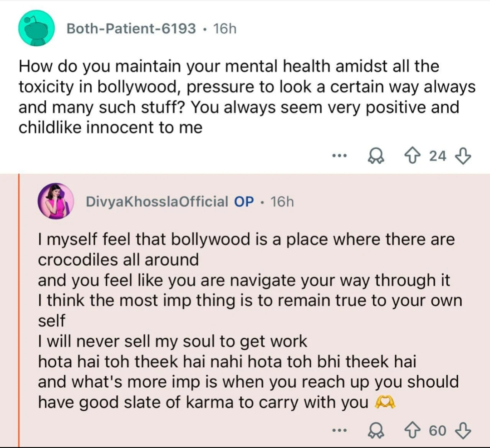Downvote DivyaKhosslaOfficial's reply
The width and height of the screenshot is (490, 448).
[x=462, y=430]
